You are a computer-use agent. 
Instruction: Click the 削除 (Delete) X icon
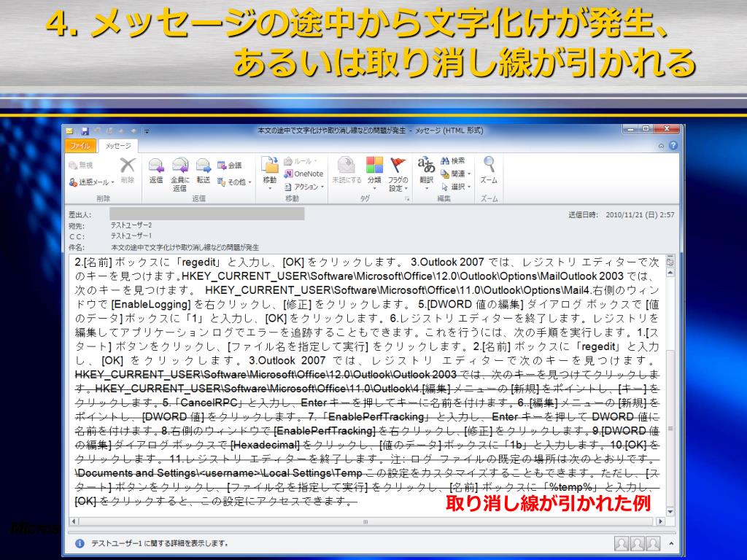pos(127,171)
